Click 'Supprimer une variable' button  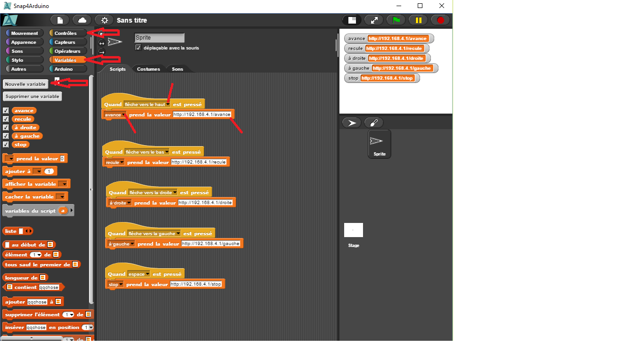click(x=33, y=96)
